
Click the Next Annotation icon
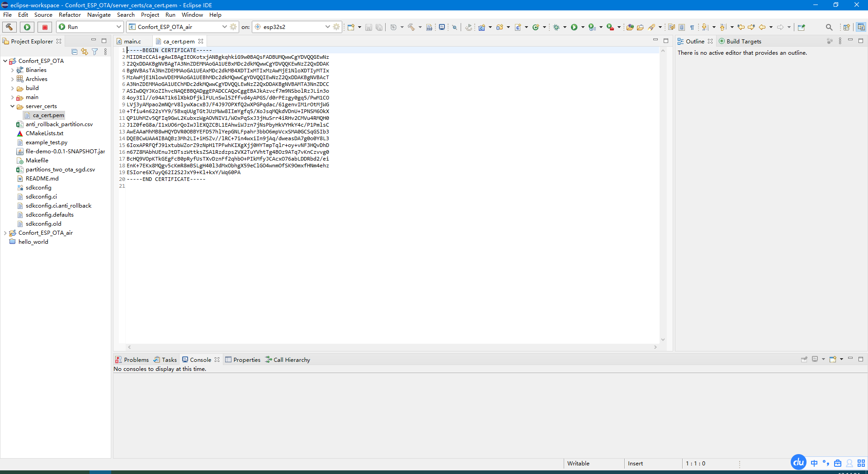coord(705,27)
